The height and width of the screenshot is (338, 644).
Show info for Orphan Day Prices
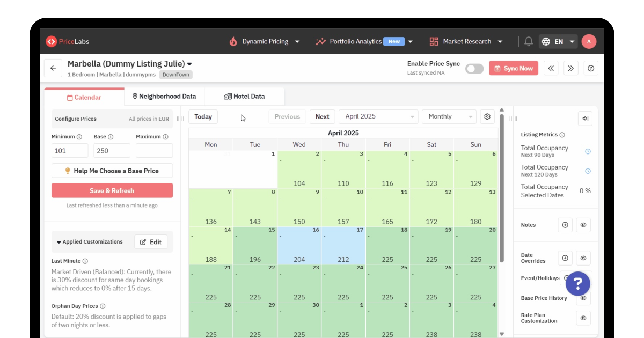[103, 306]
